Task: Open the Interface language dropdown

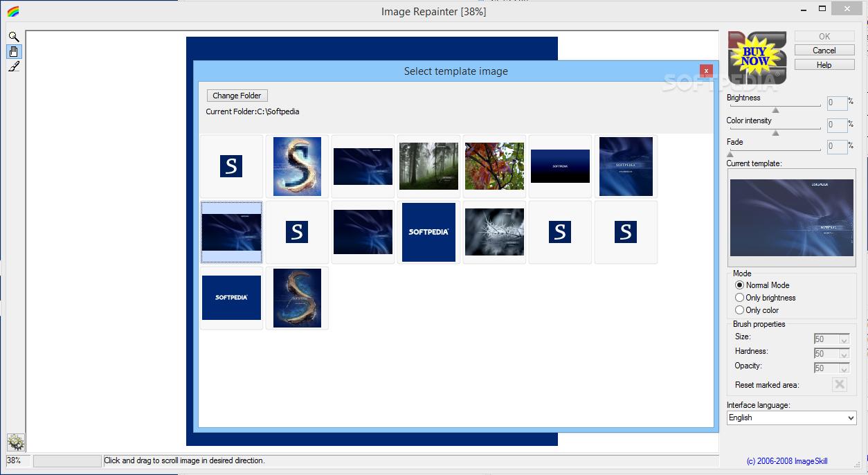Action: coord(792,418)
